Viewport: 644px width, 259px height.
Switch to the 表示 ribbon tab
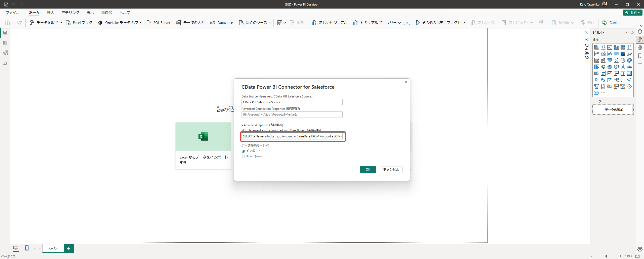click(x=90, y=13)
